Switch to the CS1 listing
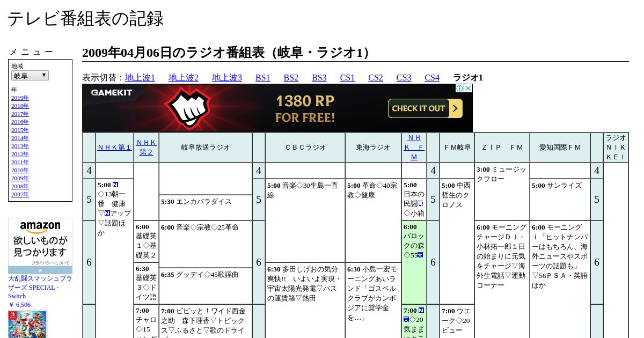The height and width of the screenshot is (338, 644). point(347,78)
